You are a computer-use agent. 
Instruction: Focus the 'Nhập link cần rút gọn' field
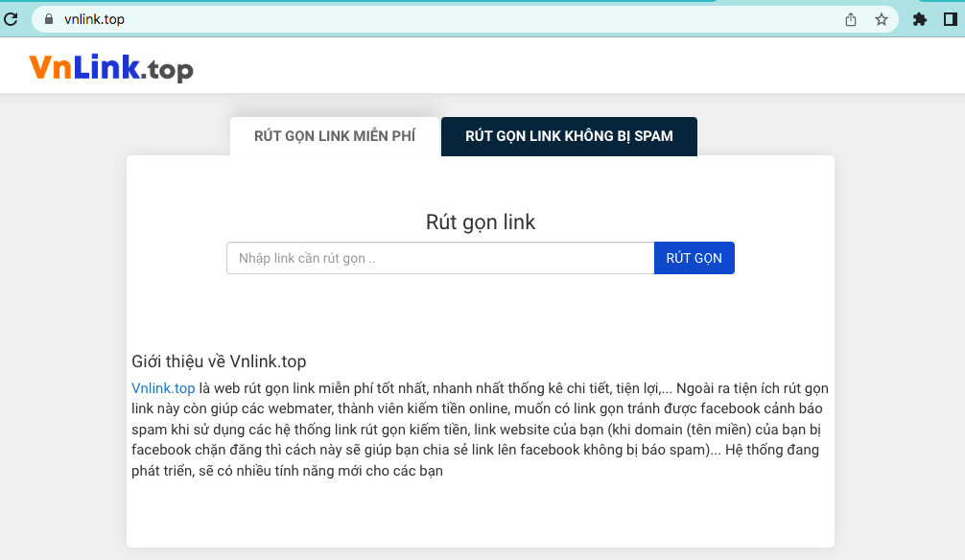pyautogui.click(x=440, y=258)
